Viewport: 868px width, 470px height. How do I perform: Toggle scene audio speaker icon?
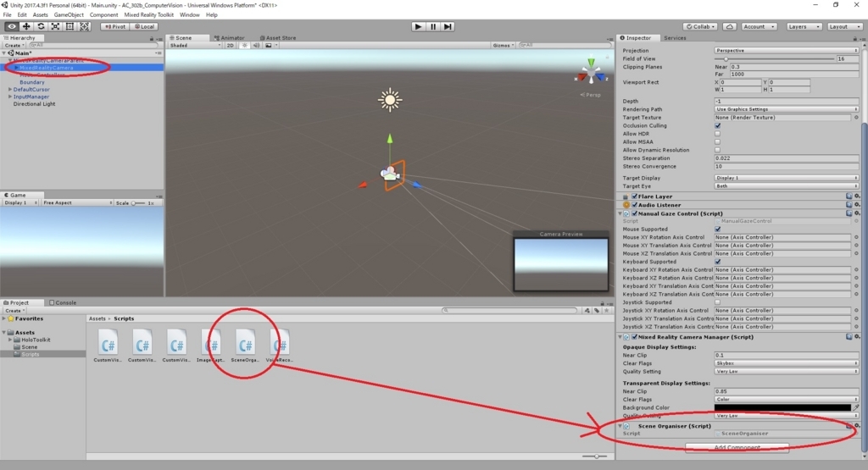[x=256, y=46]
